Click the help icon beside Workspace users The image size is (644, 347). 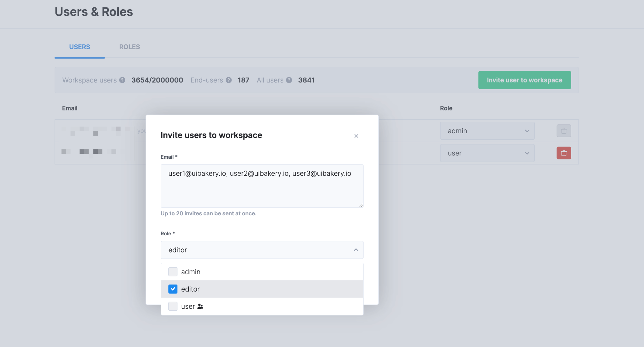tap(122, 80)
